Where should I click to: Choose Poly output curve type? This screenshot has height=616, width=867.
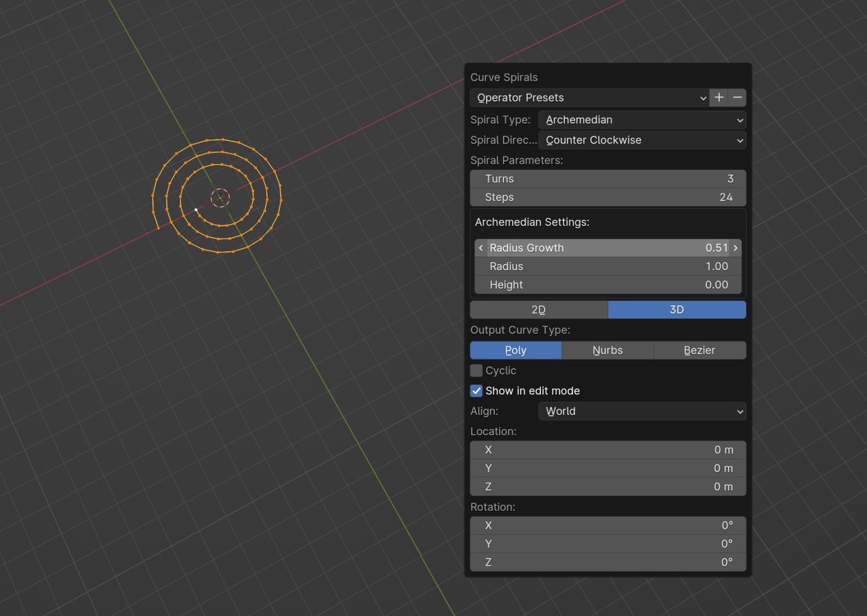(516, 350)
